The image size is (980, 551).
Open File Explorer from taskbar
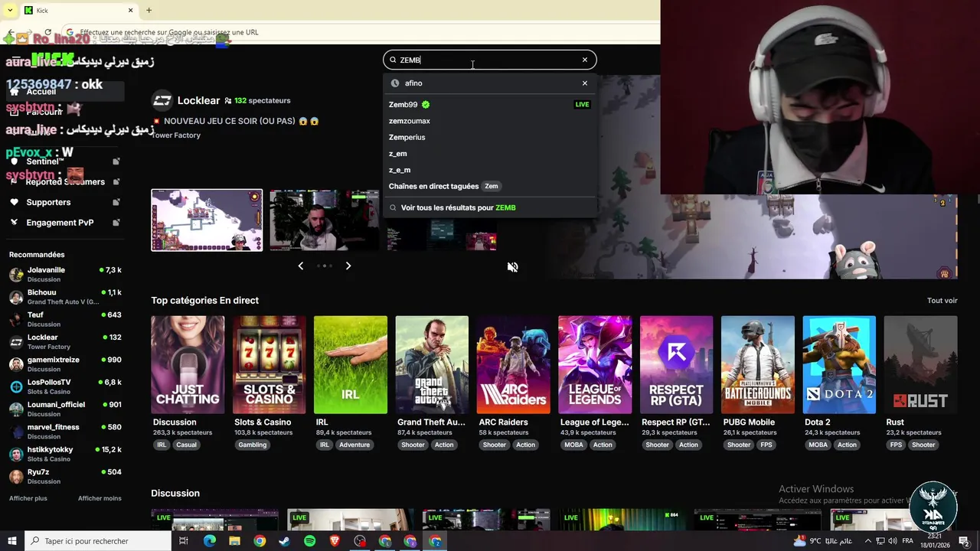pyautogui.click(x=234, y=541)
